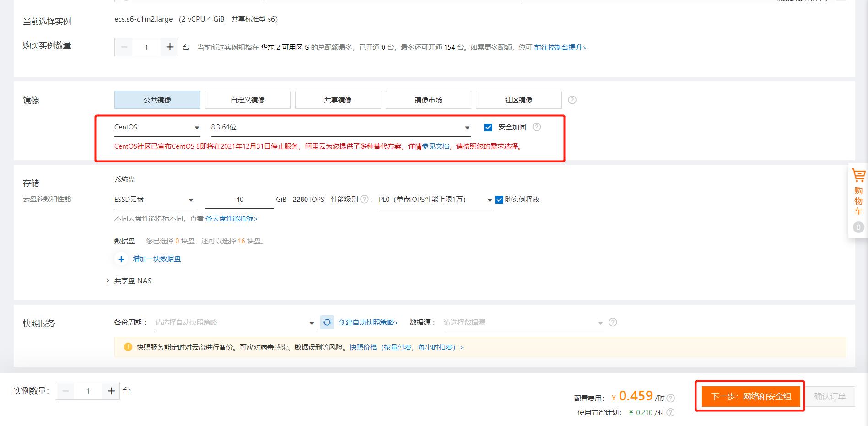Switch to the 自定义镜像 tab
868x426 pixels.
point(248,100)
